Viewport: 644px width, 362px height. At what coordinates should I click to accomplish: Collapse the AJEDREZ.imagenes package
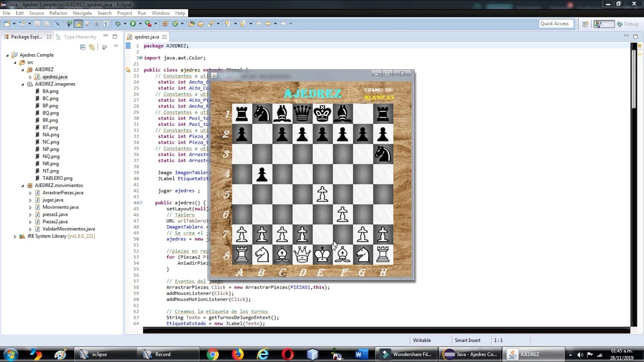pos(23,84)
